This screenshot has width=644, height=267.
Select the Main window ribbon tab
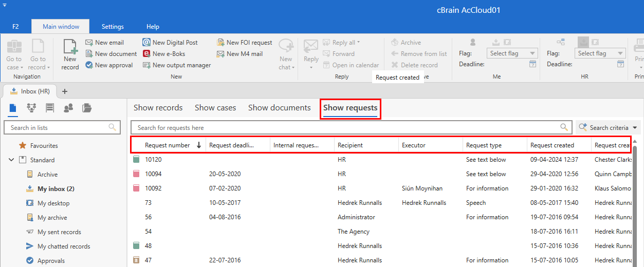(61, 27)
